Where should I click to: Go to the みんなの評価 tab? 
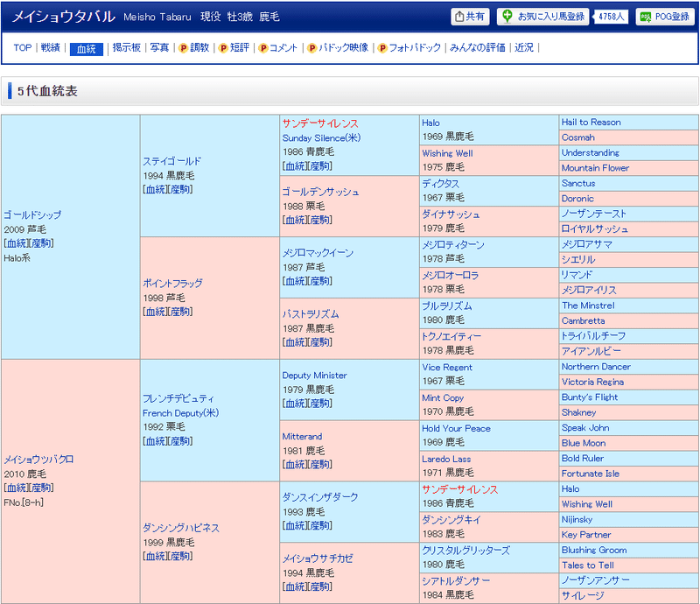[477, 47]
